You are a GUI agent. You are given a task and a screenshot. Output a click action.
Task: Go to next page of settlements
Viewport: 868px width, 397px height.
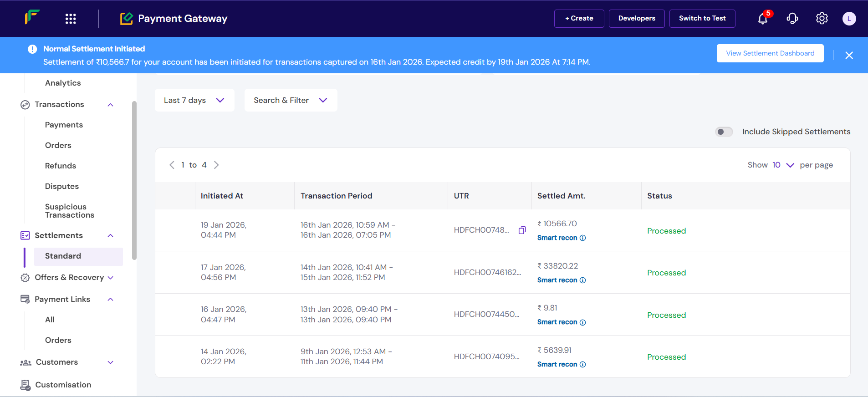tap(216, 165)
